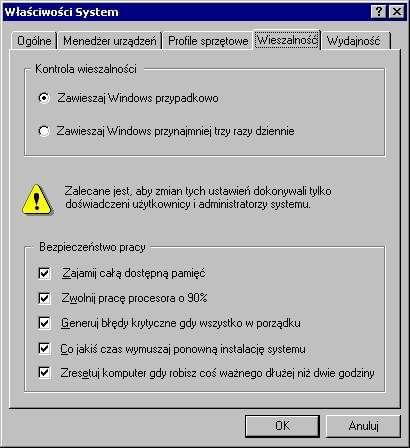Click the 'Zalecane jest' warning message text

198,198
